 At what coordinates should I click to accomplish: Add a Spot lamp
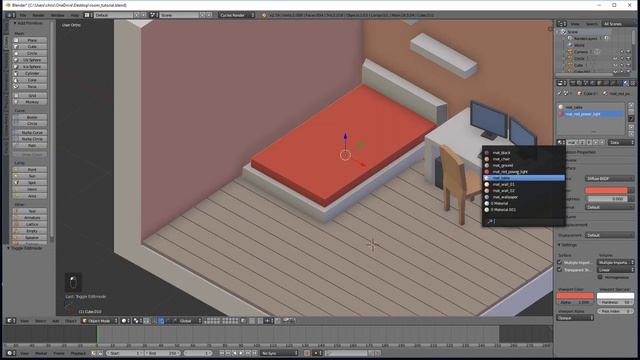(30, 182)
